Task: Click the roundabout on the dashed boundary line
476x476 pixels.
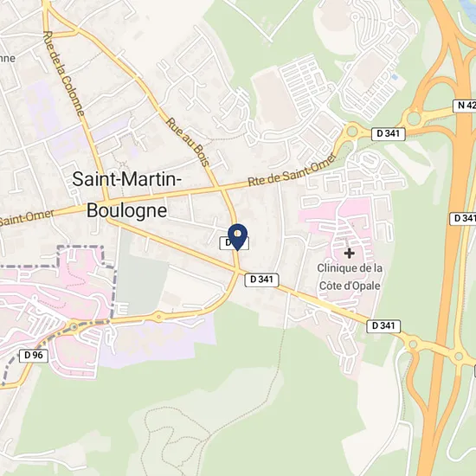Action: coord(74,326)
